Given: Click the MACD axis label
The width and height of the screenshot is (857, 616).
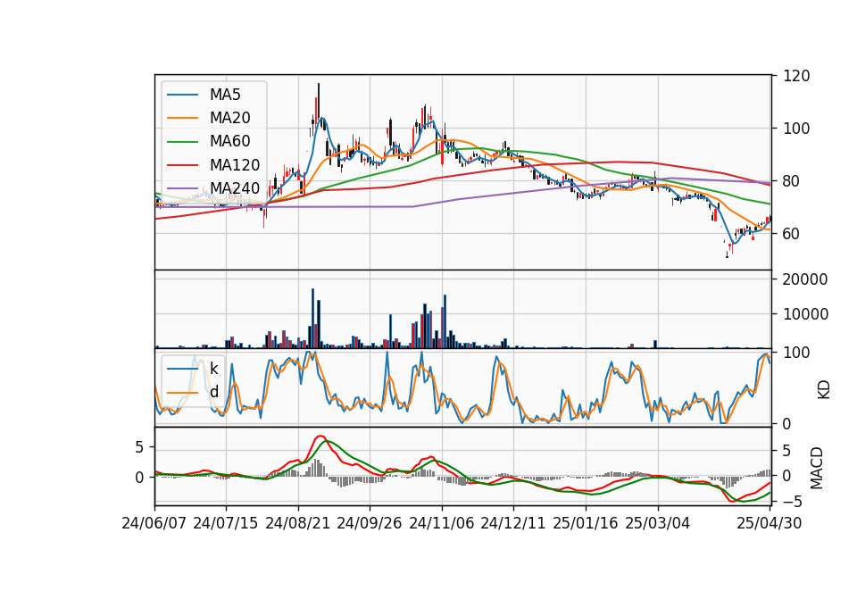Looking at the screenshot, I should click(x=816, y=468).
